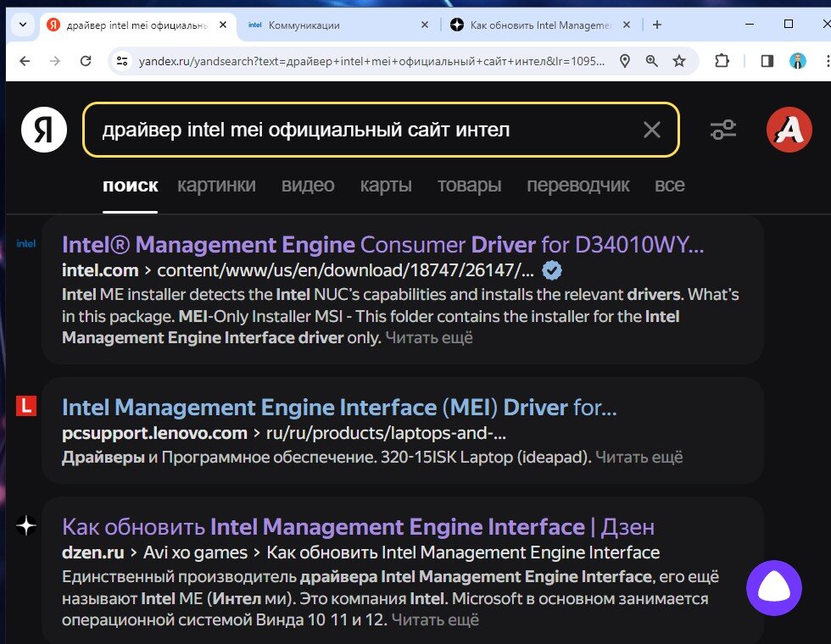Viewport: 831px width, 644px height.
Task: Click the Dzen star favicon beside third result
Action: [26, 525]
